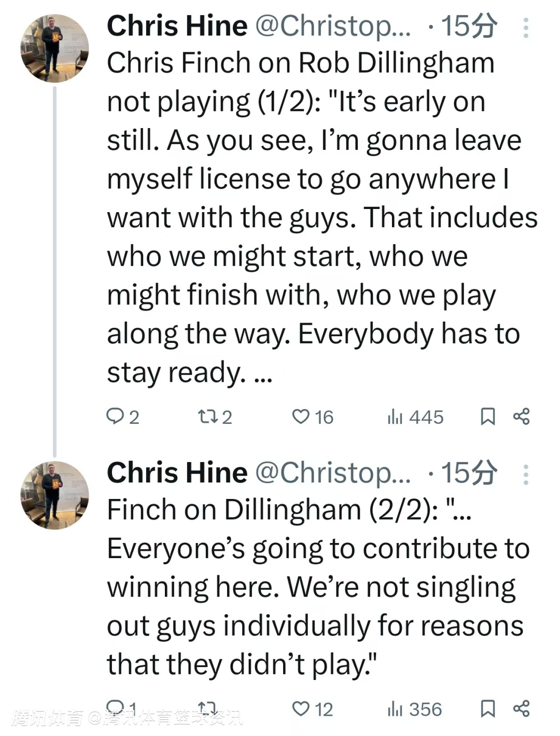Retweet the first tweet about Rob Dillingham

[207, 416]
